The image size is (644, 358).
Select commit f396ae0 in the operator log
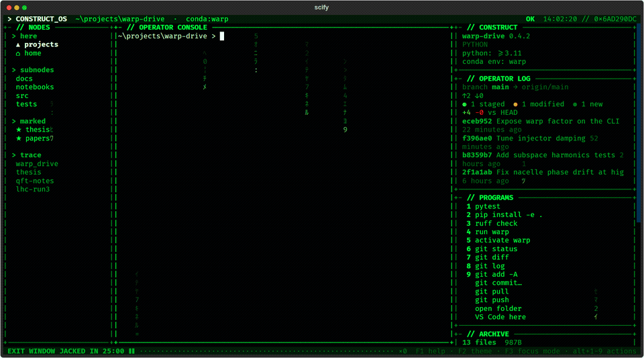click(477, 138)
